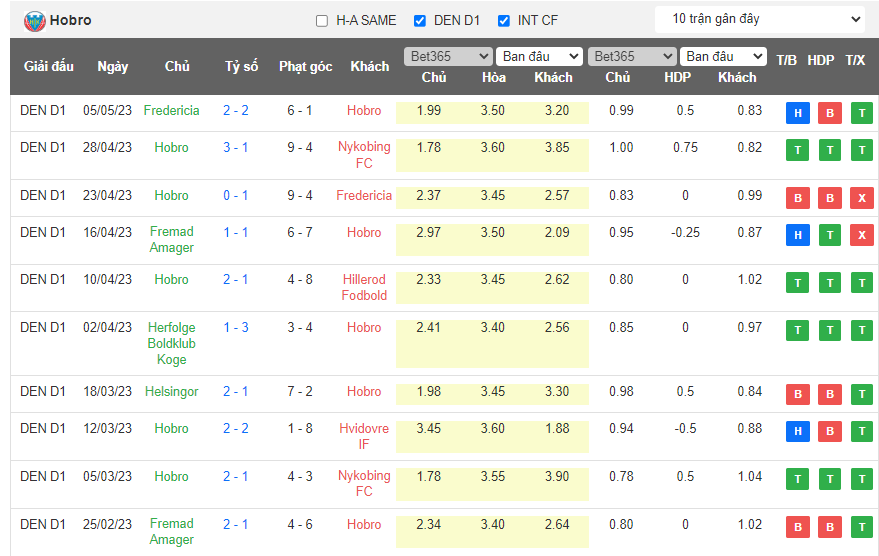
Task: Open the first Bet365 bookmaker dropdown
Action: coord(447,57)
